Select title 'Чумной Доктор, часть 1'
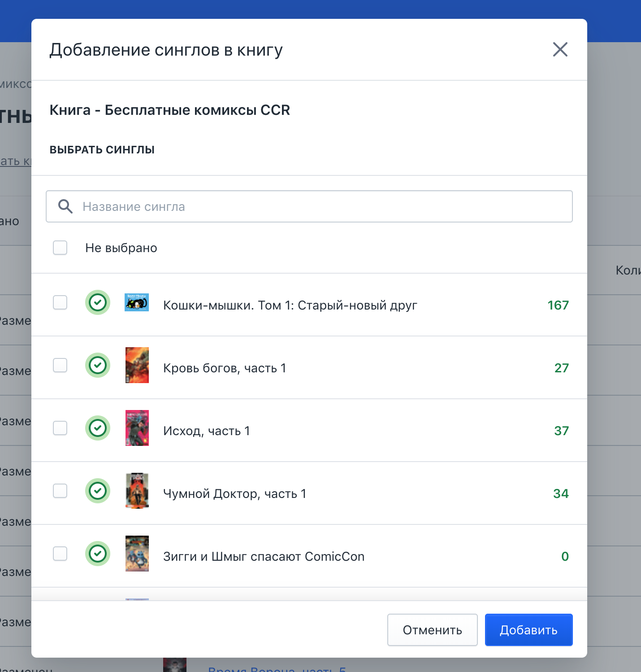Viewport: 641px width, 672px height. point(235,494)
